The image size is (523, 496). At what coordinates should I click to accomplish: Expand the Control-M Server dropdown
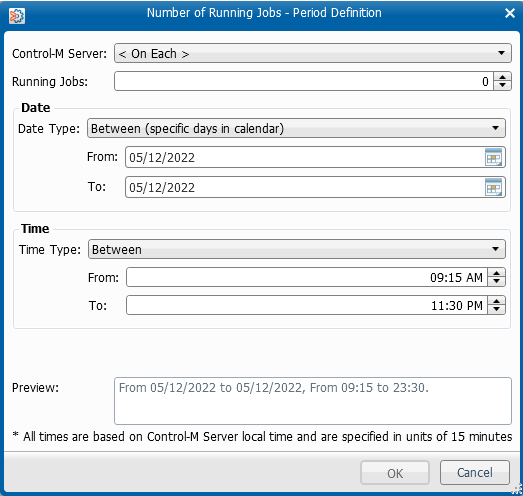pos(313,53)
